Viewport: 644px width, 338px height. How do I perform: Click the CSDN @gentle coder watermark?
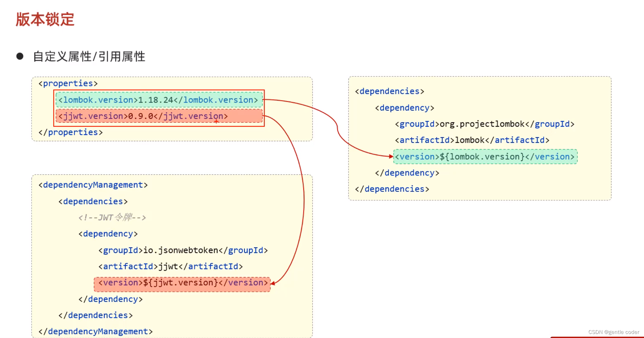(614, 332)
